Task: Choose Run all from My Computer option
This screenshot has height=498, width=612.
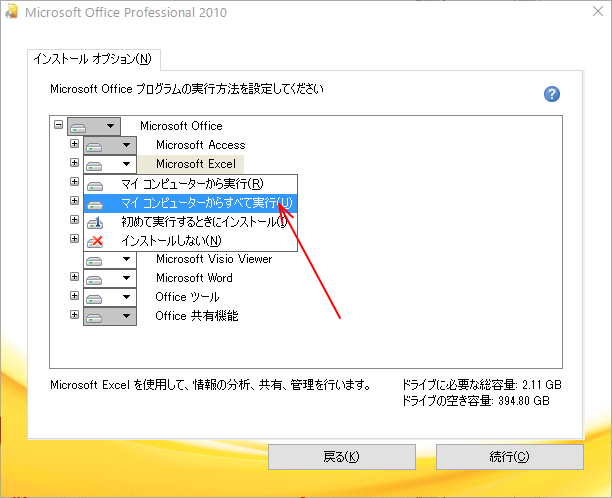Action: pos(190,203)
